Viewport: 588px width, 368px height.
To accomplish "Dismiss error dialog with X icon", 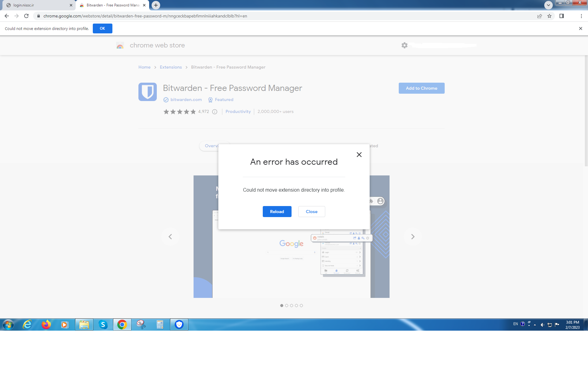I will click(359, 155).
